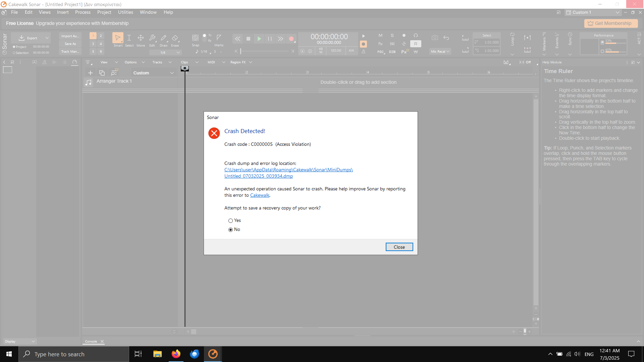This screenshot has width=644, height=362.
Task: Open the Process menu
Action: point(83,12)
